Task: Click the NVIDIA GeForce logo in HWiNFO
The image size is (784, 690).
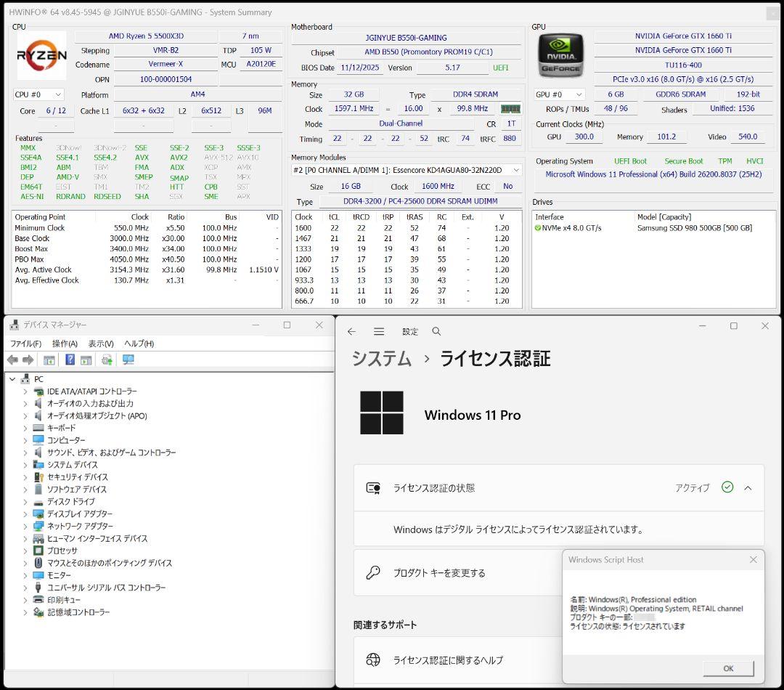Action: tap(560, 54)
